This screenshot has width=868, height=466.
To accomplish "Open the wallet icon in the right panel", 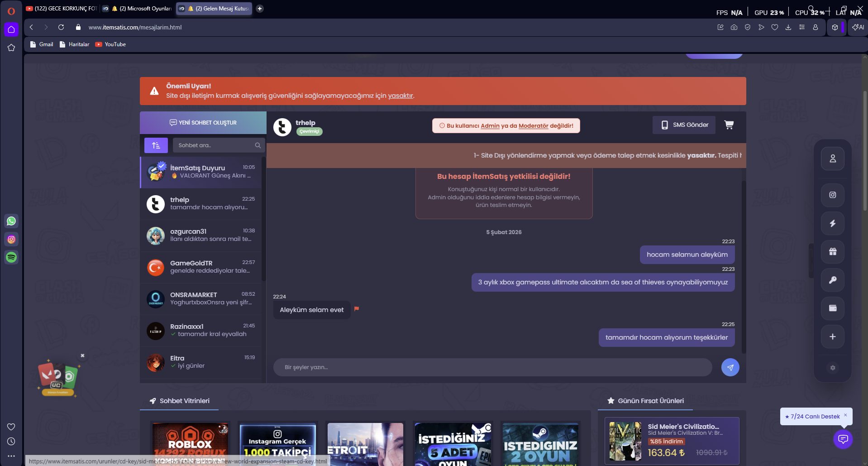I will (x=833, y=308).
